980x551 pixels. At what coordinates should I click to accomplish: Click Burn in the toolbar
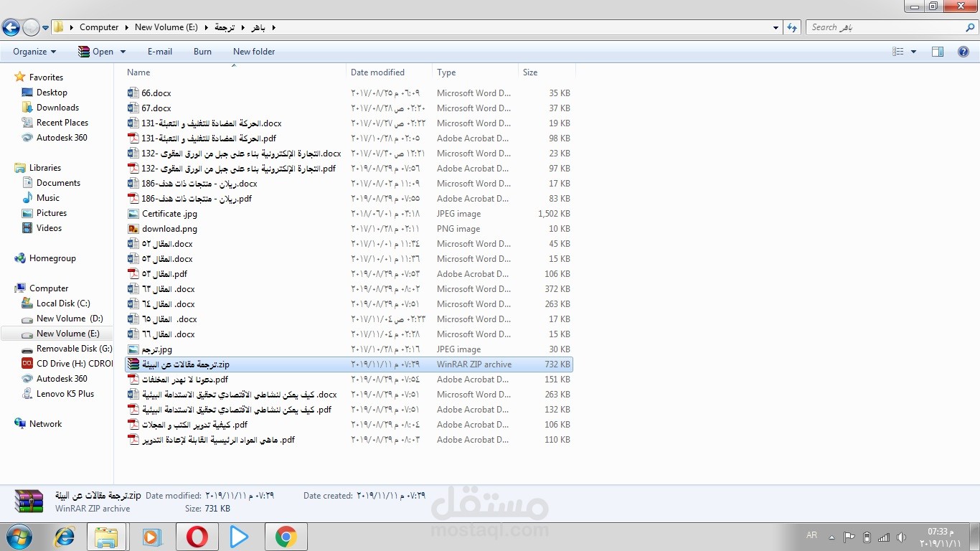(x=202, y=52)
